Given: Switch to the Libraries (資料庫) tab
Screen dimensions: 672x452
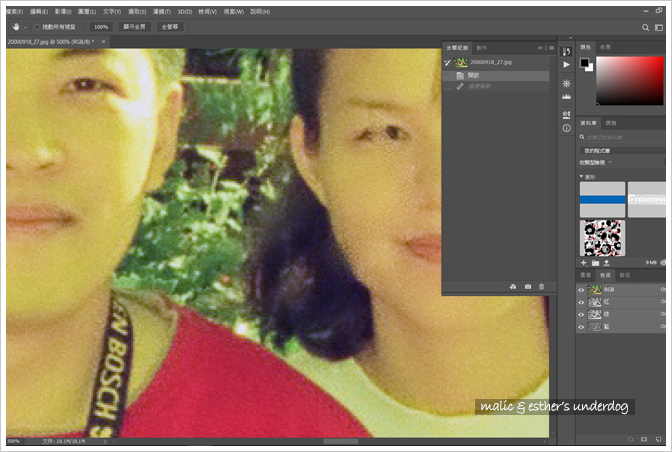Looking at the screenshot, I should click(x=588, y=123).
